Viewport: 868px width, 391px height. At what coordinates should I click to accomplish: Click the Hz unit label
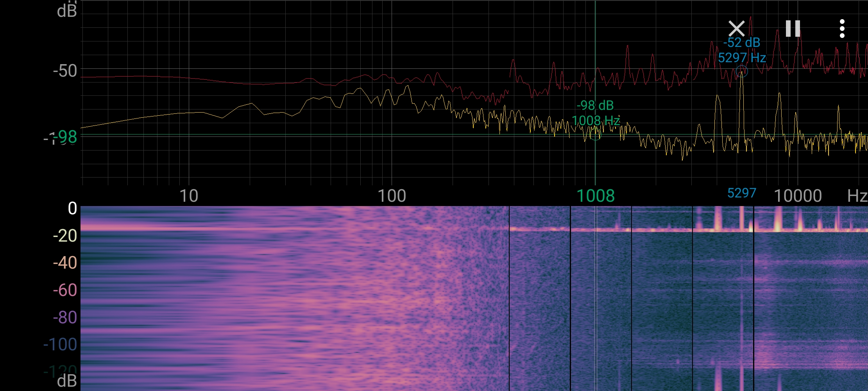pyautogui.click(x=857, y=195)
